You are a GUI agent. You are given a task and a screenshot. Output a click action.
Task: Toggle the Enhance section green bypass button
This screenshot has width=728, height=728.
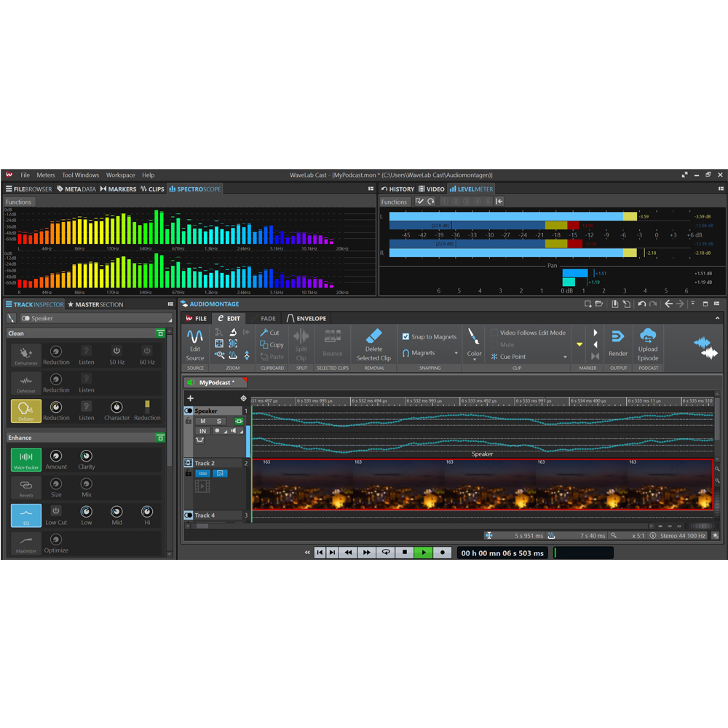[x=160, y=438]
